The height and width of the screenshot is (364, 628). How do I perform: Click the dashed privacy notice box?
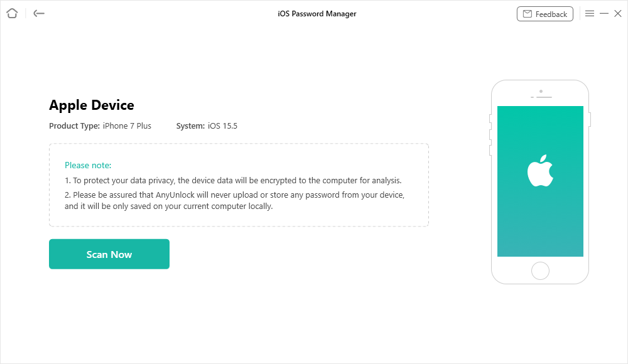[x=239, y=184]
